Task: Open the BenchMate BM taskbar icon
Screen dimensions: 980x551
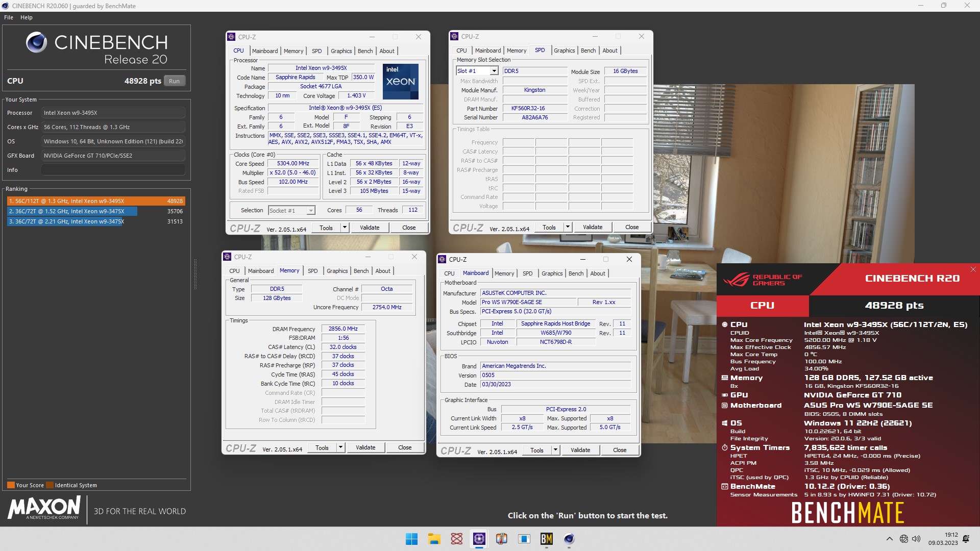Action: tap(546, 539)
